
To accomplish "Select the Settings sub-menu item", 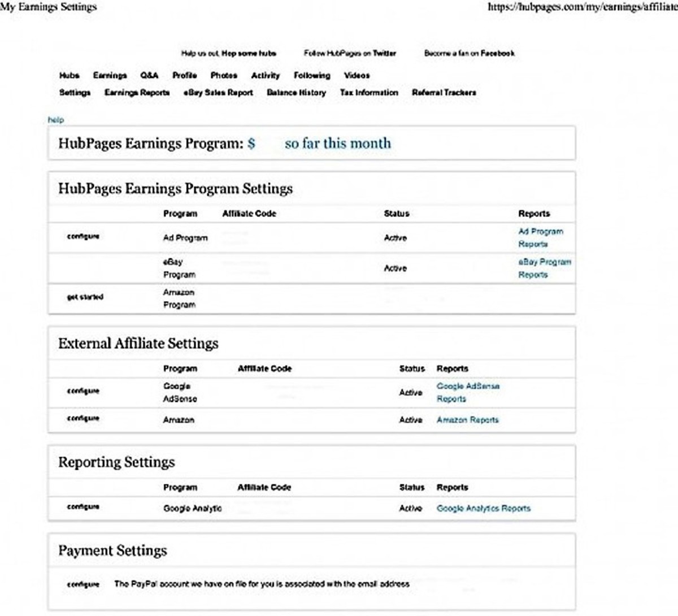I will click(x=75, y=92).
